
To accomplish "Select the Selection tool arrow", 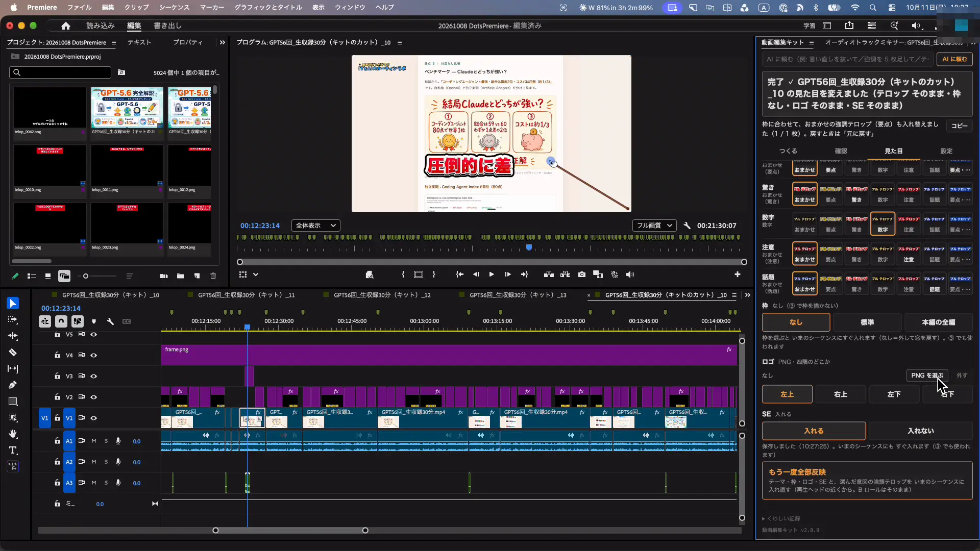I will (x=13, y=304).
